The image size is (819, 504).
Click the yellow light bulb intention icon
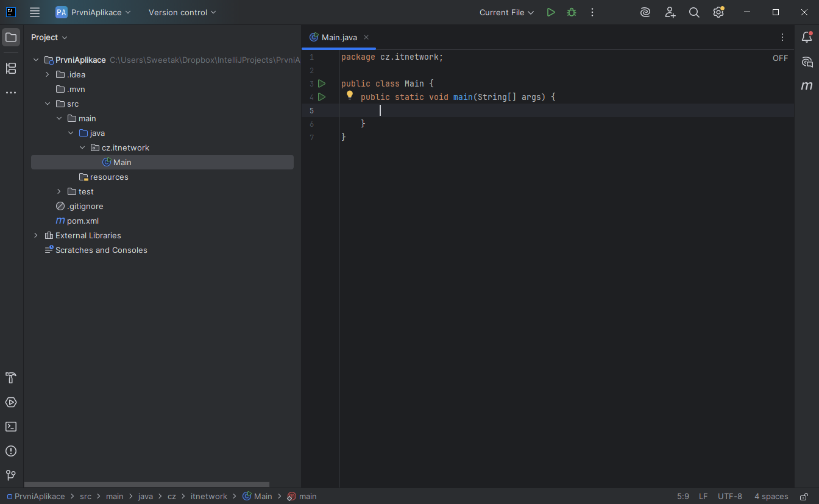click(350, 95)
